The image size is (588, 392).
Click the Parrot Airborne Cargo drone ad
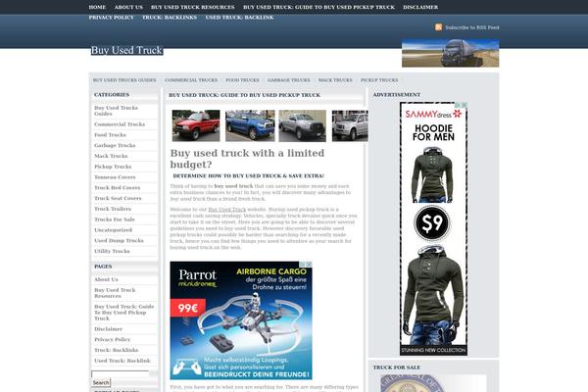pos(241,320)
